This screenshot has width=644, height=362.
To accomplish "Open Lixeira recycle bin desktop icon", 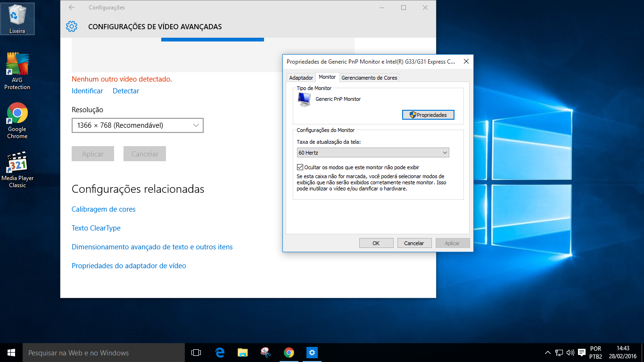I will click(x=17, y=19).
